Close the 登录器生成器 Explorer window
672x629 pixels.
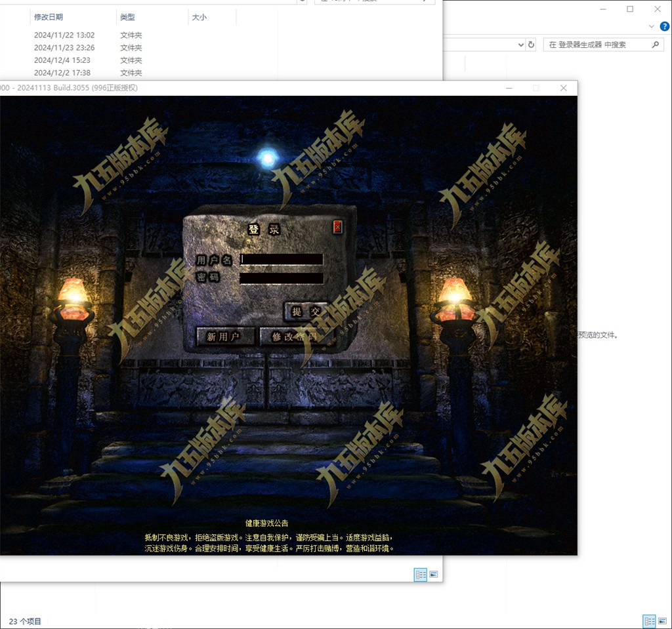point(658,9)
